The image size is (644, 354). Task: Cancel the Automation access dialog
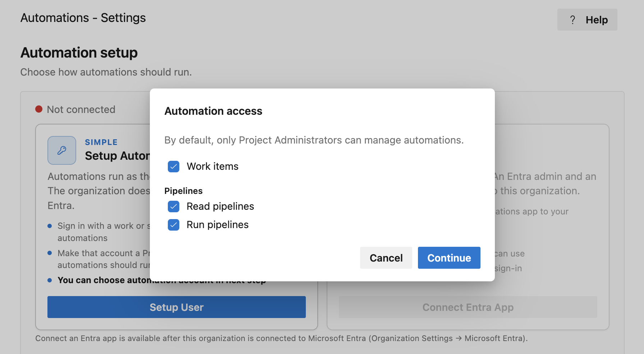[x=386, y=258]
